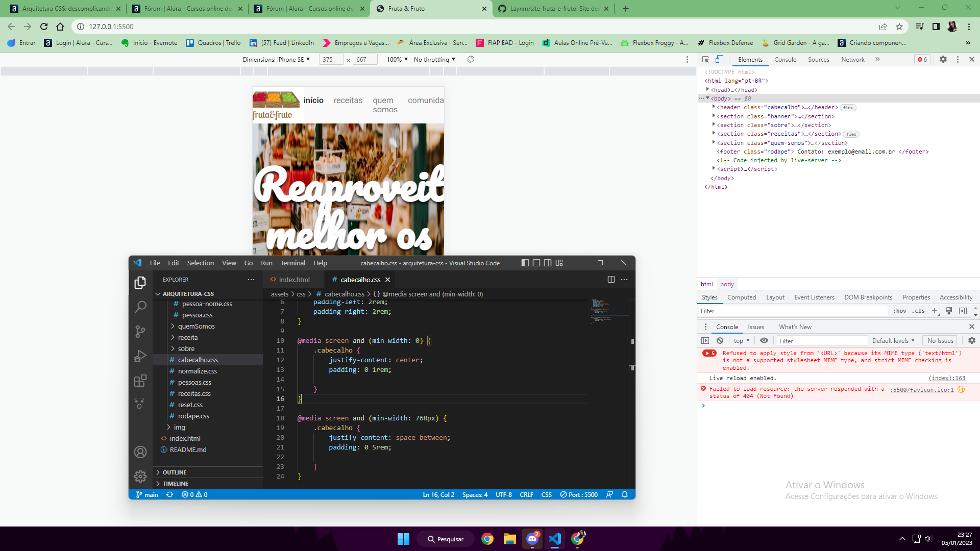Open VS Code Run and Debug icon
The image size is (980, 551).
[140, 356]
